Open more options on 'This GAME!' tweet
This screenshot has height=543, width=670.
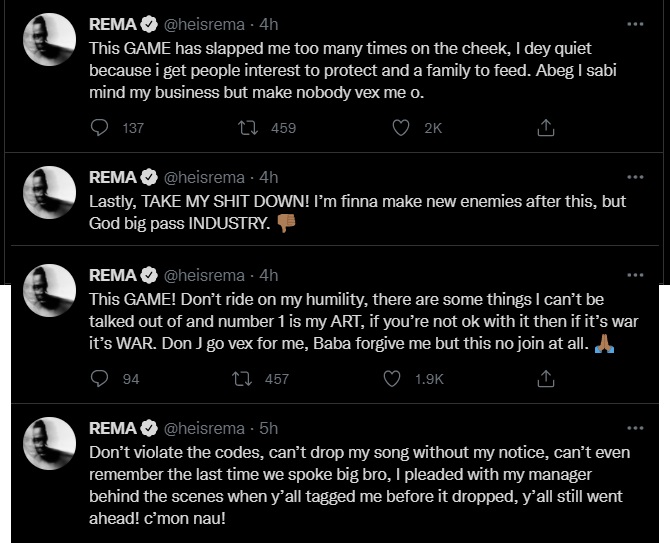tap(635, 275)
